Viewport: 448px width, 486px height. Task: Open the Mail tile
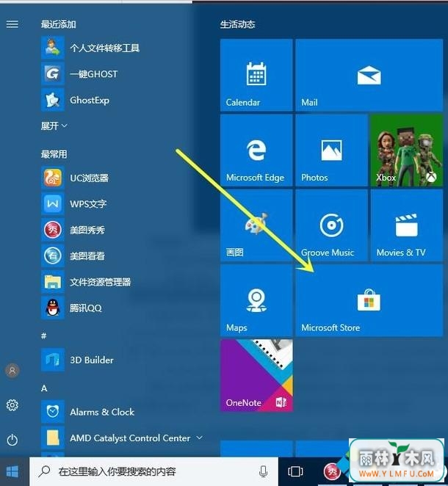coord(369,75)
